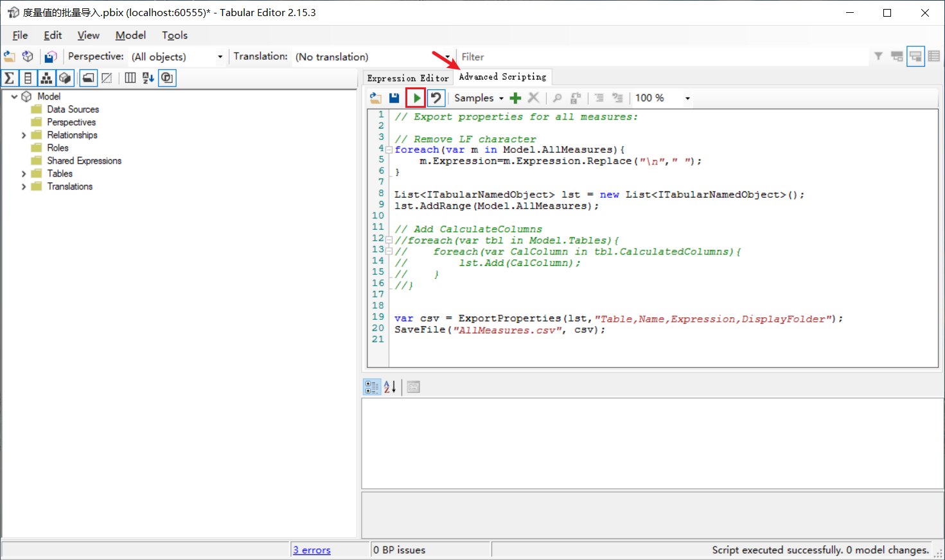Open a model file from the main toolbar
Image resolution: width=945 pixels, height=560 pixels.
[9, 57]
